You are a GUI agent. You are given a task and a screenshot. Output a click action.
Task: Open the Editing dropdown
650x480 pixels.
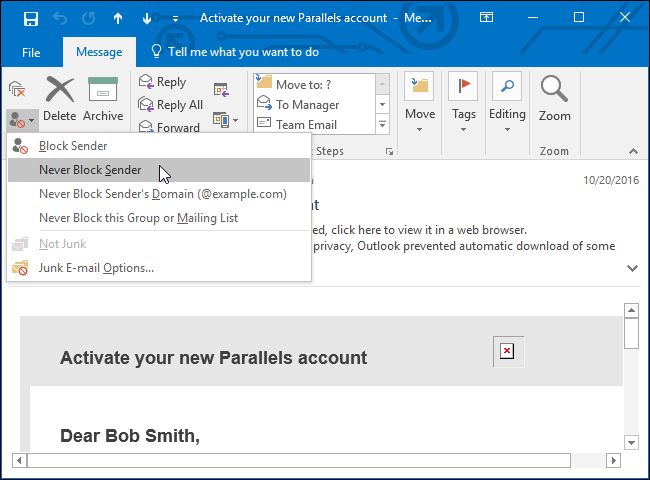(x=507, y=103)
